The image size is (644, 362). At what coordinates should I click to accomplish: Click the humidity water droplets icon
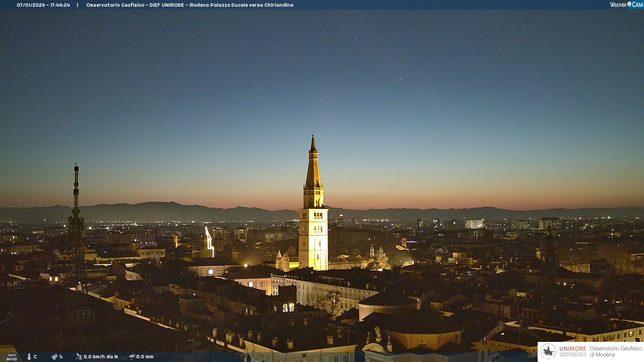tap(54, 357)
